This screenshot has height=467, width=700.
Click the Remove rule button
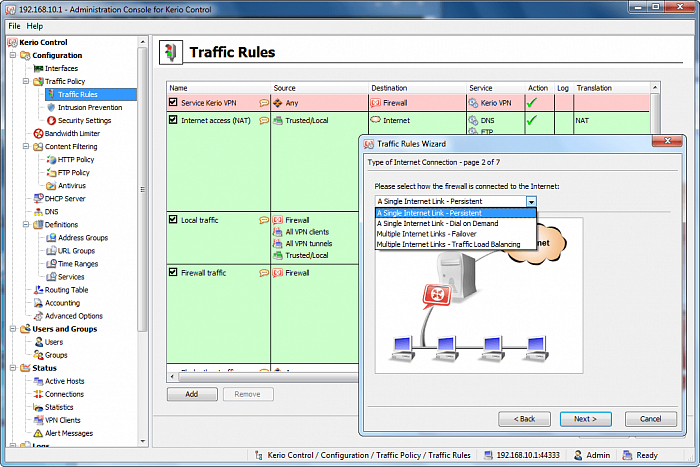(247, 394)
